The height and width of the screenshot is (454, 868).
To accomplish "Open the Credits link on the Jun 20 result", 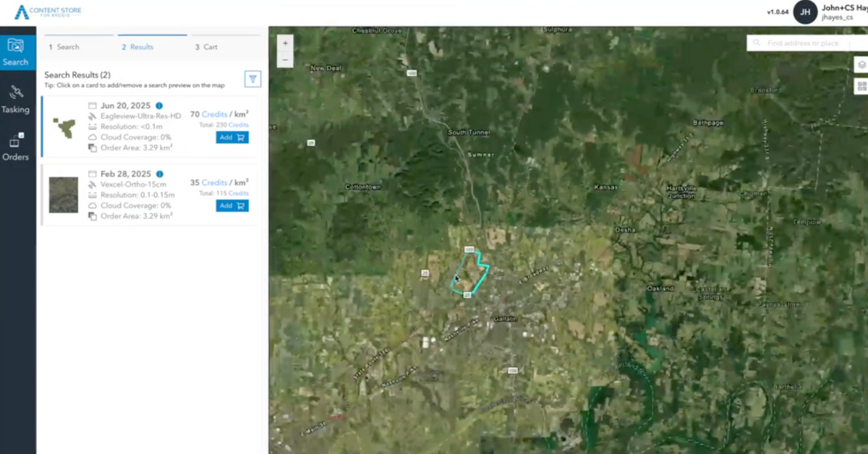I will [213, 113].
